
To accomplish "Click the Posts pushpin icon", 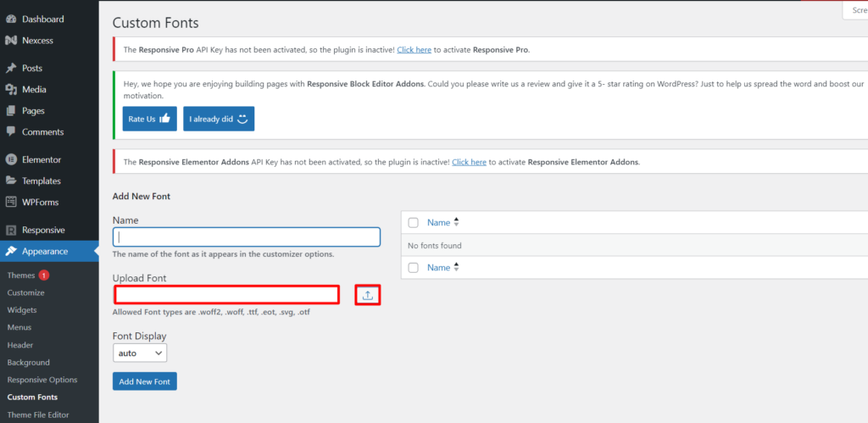I will click(x=10, y=68).
